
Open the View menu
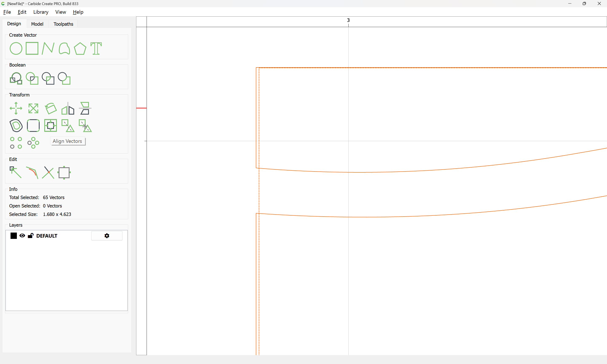pyautogui.click(x=61, y=12)
